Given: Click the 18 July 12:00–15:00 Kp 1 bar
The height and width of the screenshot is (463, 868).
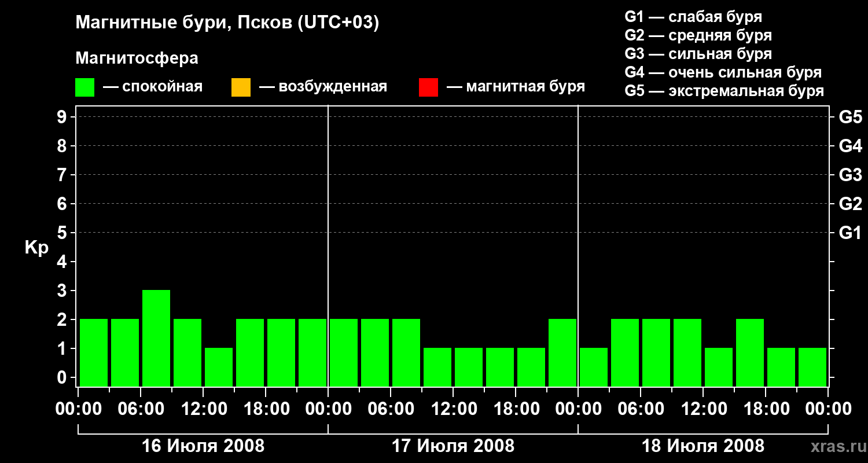Looking at the screenshot, I should point(719,367).
